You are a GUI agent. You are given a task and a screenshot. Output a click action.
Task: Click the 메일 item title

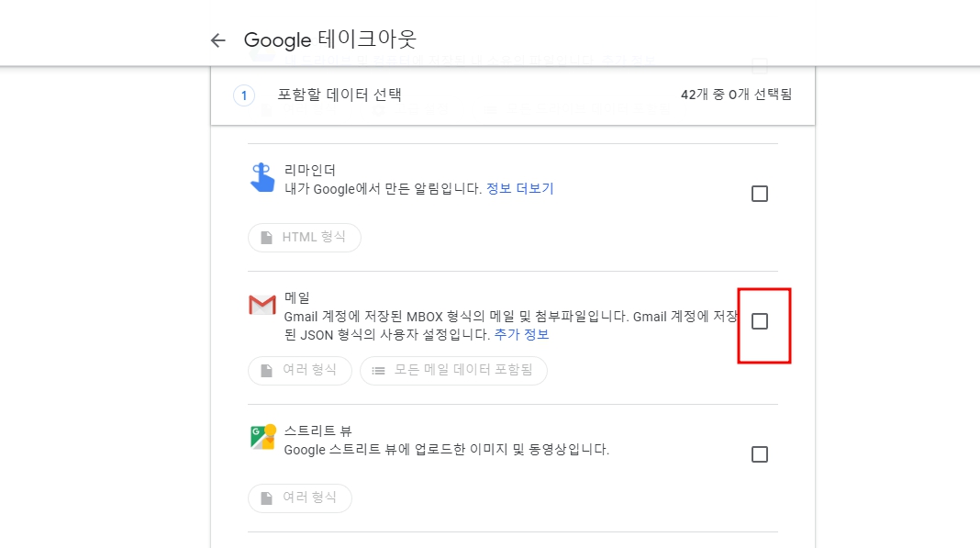point(297,297)
